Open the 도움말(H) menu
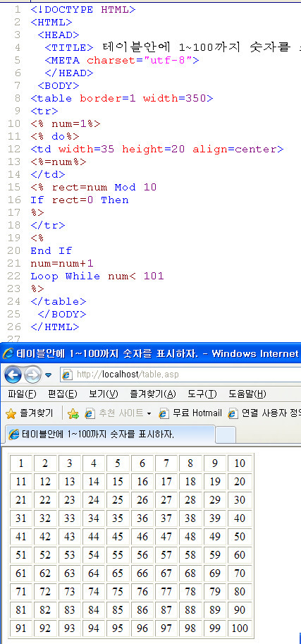Screen dimensions: 301x644 (247, 395)
